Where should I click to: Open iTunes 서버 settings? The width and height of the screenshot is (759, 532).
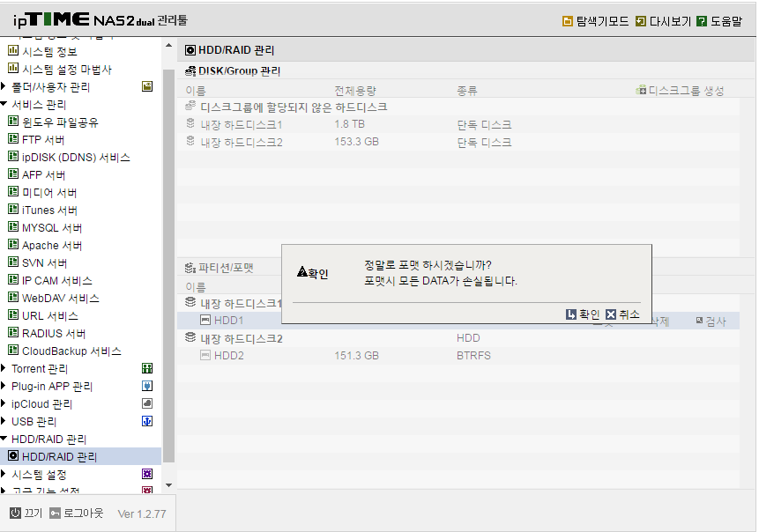[42, 210]
